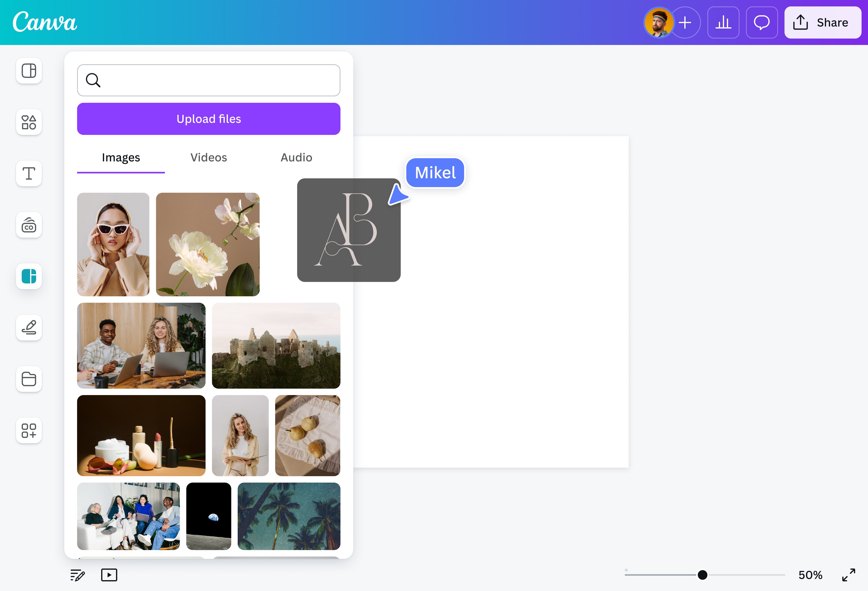Open the Uploads panel

[x=29, y=276]
